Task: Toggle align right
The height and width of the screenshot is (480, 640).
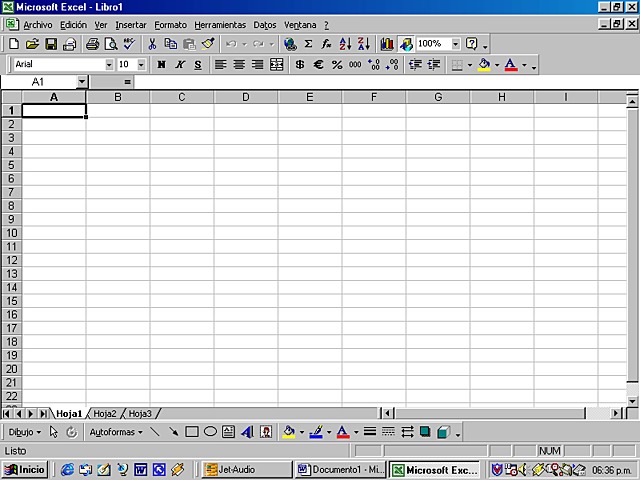Action: [258, 64]
